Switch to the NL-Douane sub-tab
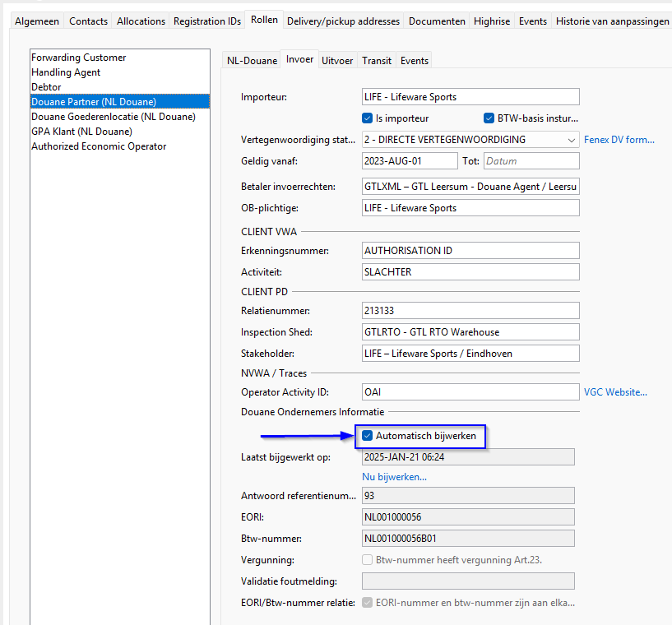 coord(252,60)
